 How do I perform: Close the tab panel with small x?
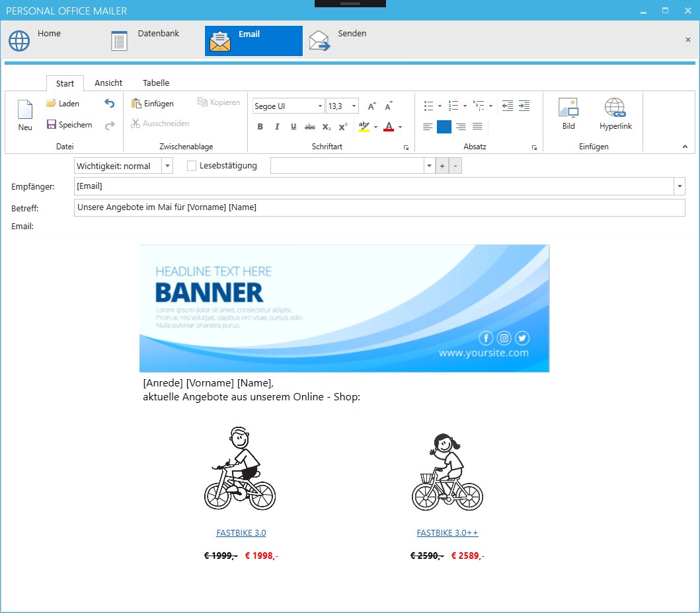[688, 40]
